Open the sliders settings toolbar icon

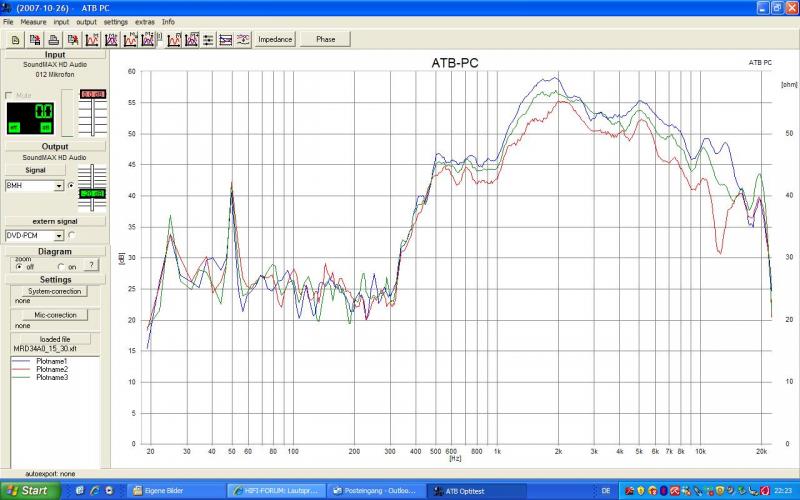pos(208,39)
